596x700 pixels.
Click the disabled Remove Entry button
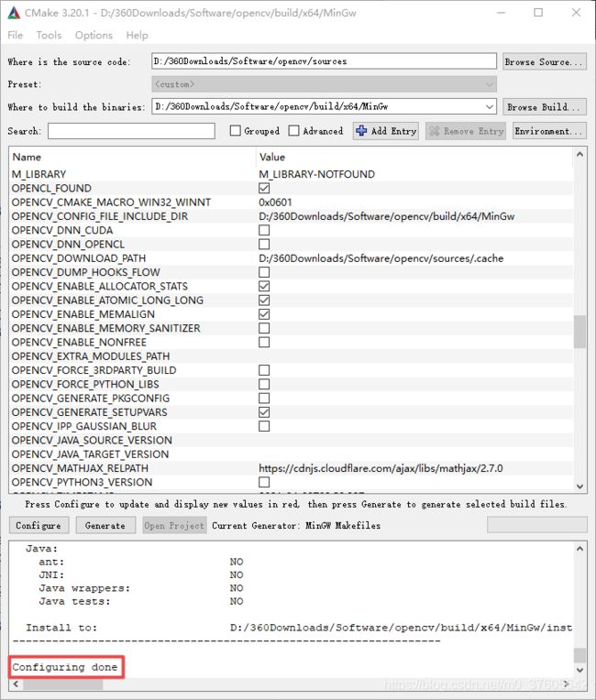pyautogui.click(x=465, y=131)
